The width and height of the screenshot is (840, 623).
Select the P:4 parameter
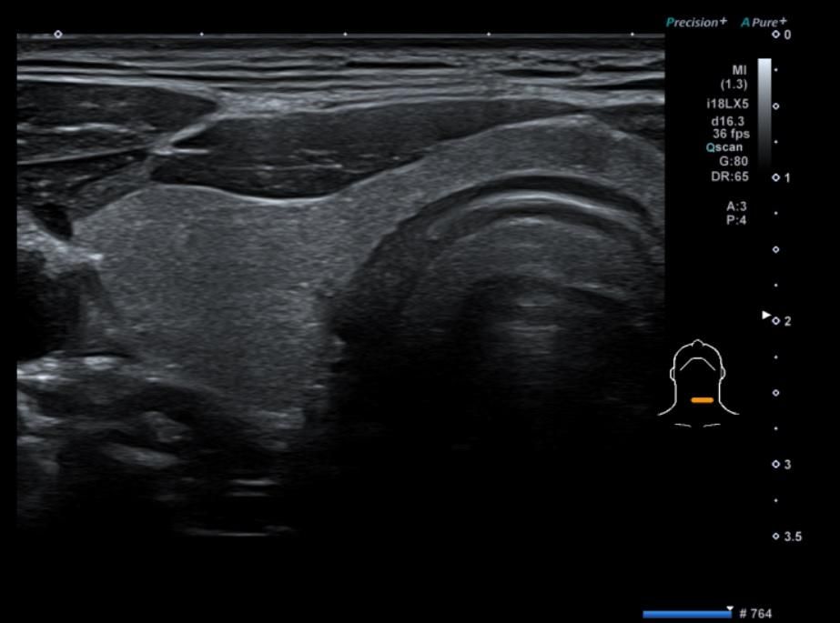[x=736, y=220]
